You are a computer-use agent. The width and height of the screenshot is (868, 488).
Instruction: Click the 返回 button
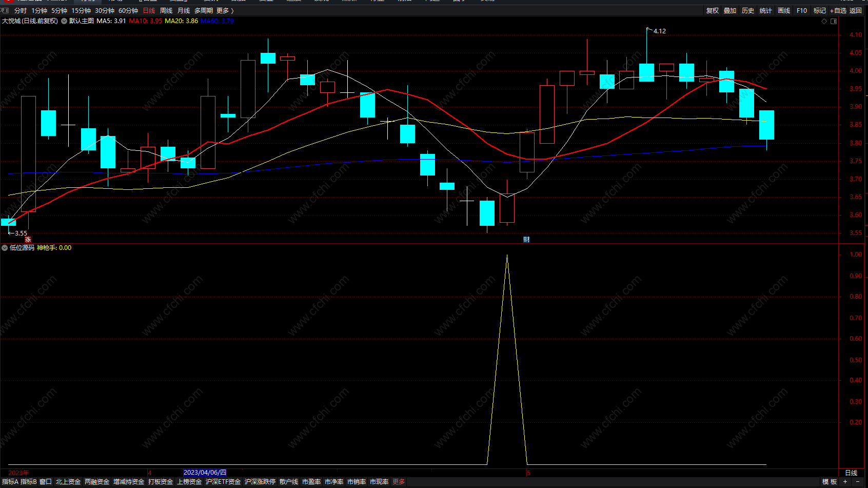(x=856, y=10)
